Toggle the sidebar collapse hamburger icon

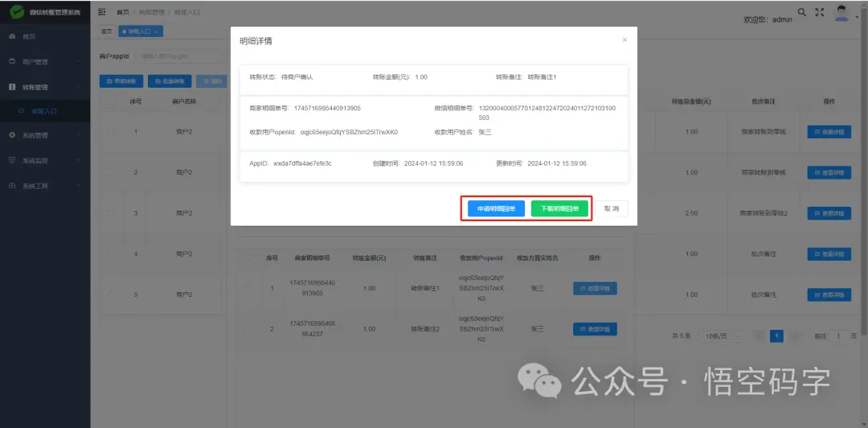[102, 11]
